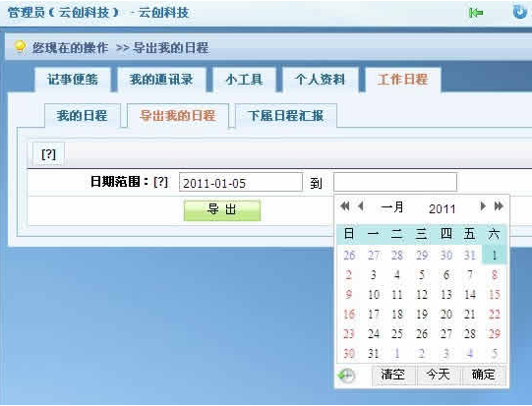Image resolution: width=532 pixels, height=406 pixels.
Task: Go to previous year with double-left arrow
Action: coord(345,205)
